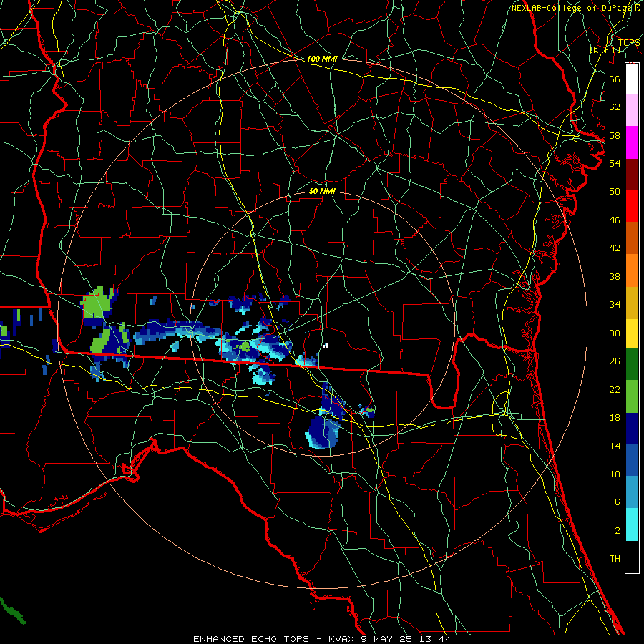Viewport: 644px width, 644px height.
Task: Click the legend value '6'
Action: click(617, 502)
